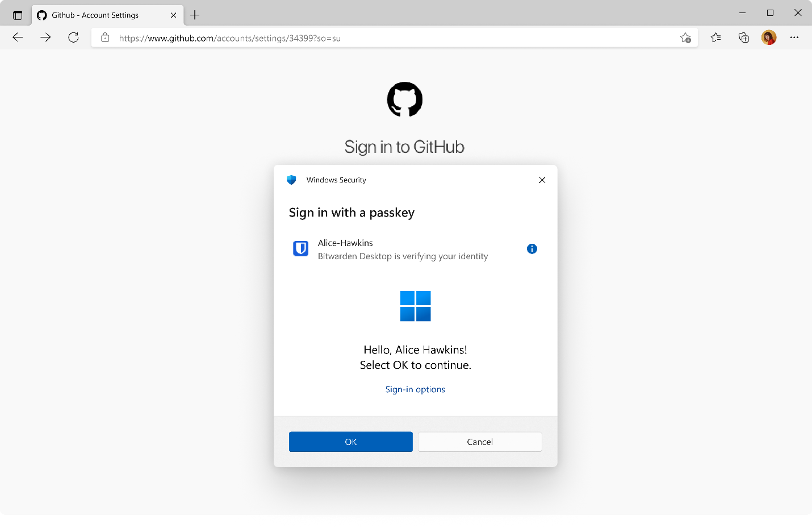
Task: Click the user profile avatar
Action: pos(769,38)
